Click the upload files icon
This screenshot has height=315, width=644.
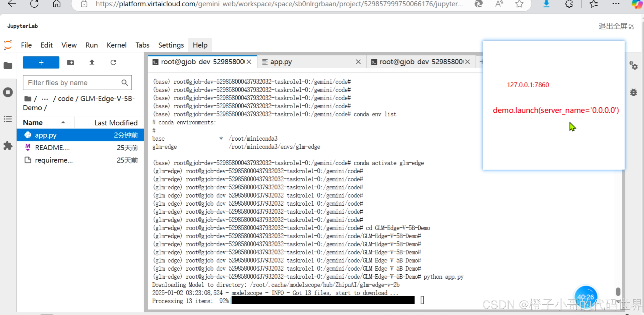pyautogui.click(x=92, y=62)
